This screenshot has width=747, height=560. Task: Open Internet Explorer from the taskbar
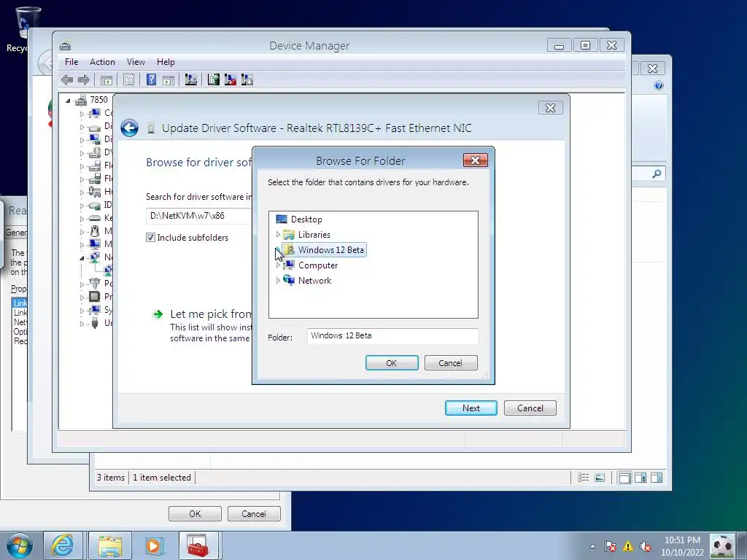point(63,545)
